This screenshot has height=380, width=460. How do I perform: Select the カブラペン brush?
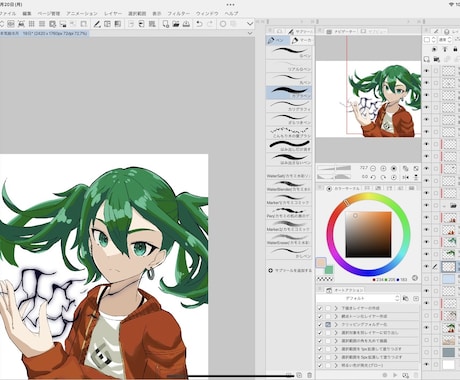pyautogui.click(x=289, y=92)
